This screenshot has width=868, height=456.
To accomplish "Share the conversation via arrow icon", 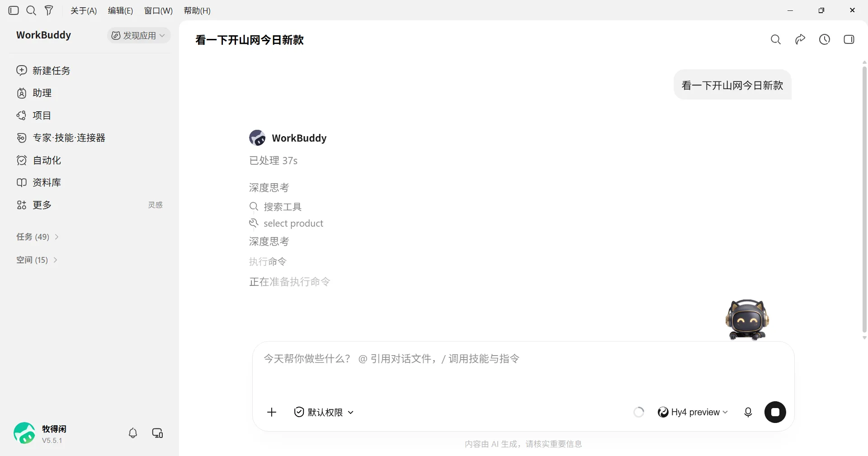I will click(x=800, y=39).
